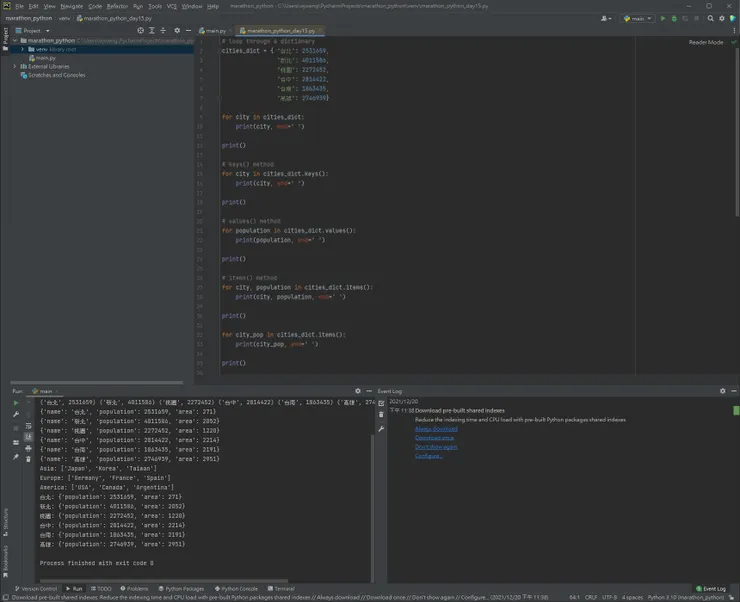740x602 pixels.
Task: Expand External Libraries node
Action: [x=15, y=67]
